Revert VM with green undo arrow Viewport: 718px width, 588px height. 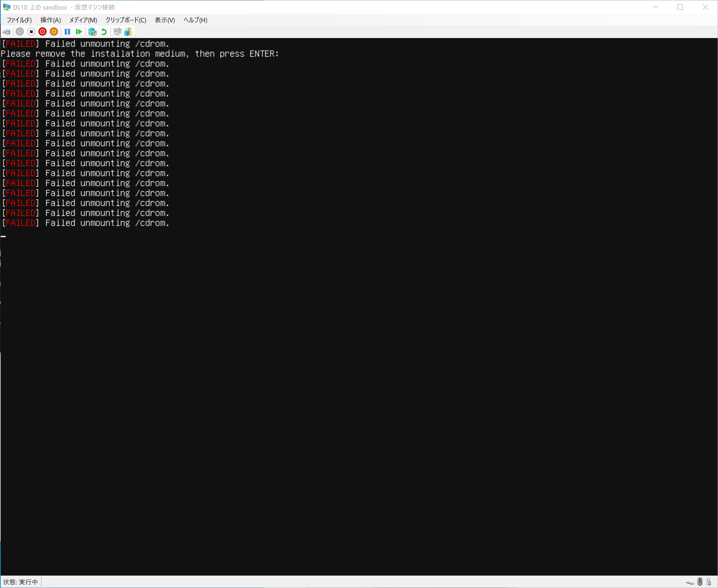pos(104,32)
